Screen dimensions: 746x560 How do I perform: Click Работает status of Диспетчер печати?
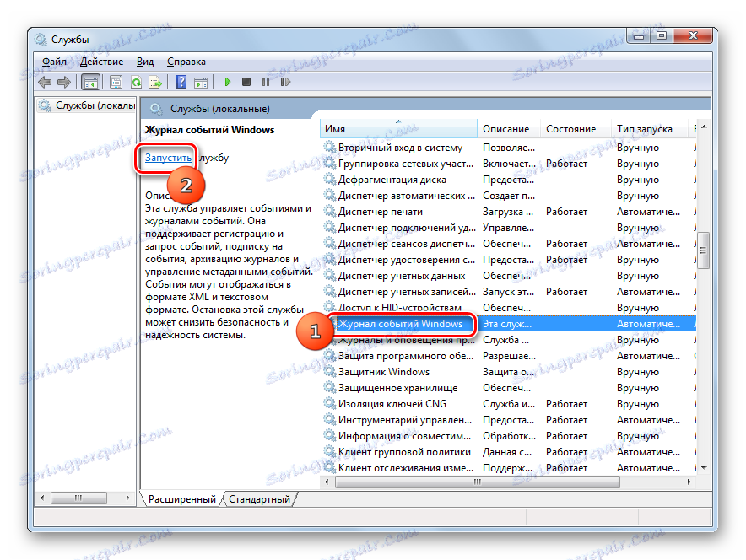566,212
